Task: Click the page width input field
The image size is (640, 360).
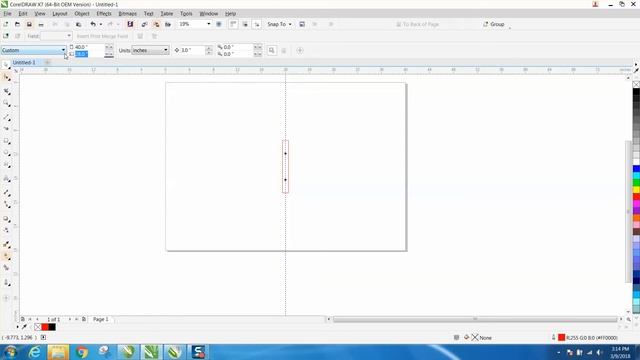Action: click(89, 47)
